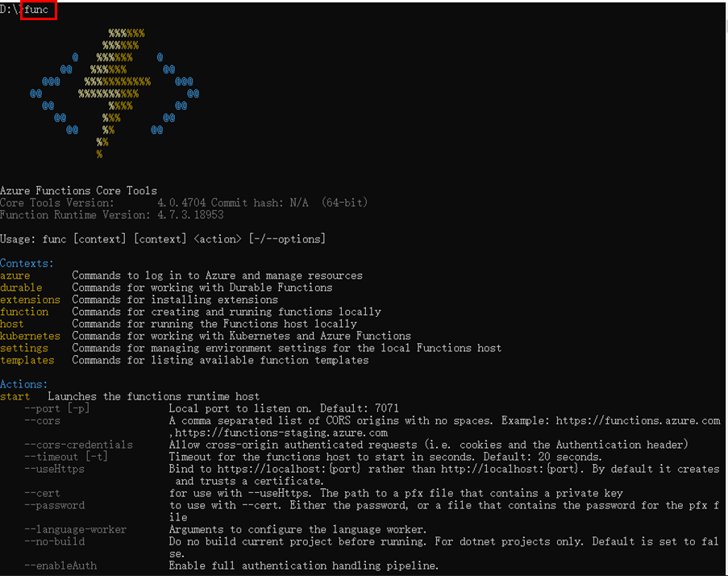Screen dimensions: 728x576
Task: Click 'Commands for installing extensions' description
Action: click(x=175, y=300)
